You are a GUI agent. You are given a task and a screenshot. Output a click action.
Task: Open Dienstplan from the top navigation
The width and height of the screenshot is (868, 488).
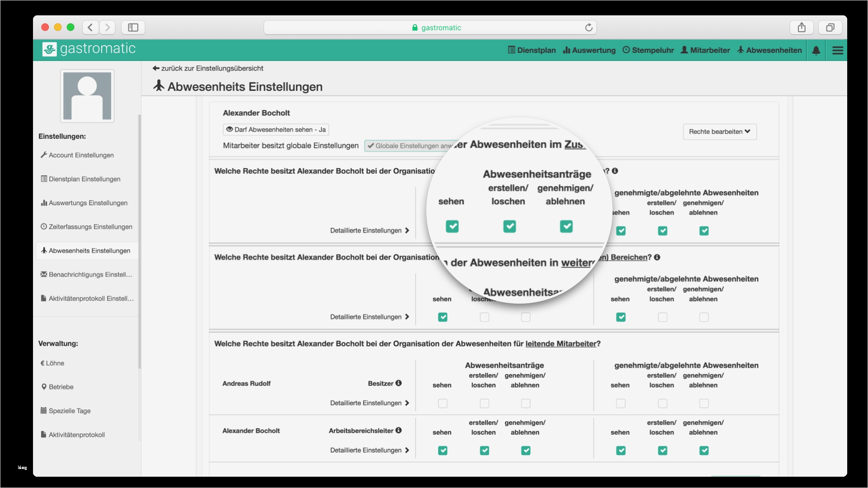536,50
